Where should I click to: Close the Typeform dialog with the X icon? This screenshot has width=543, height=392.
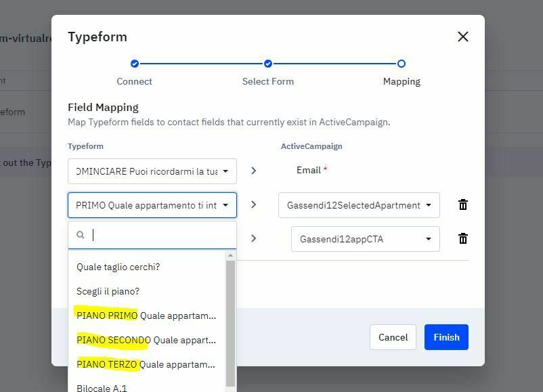click(x=462, y=37)
